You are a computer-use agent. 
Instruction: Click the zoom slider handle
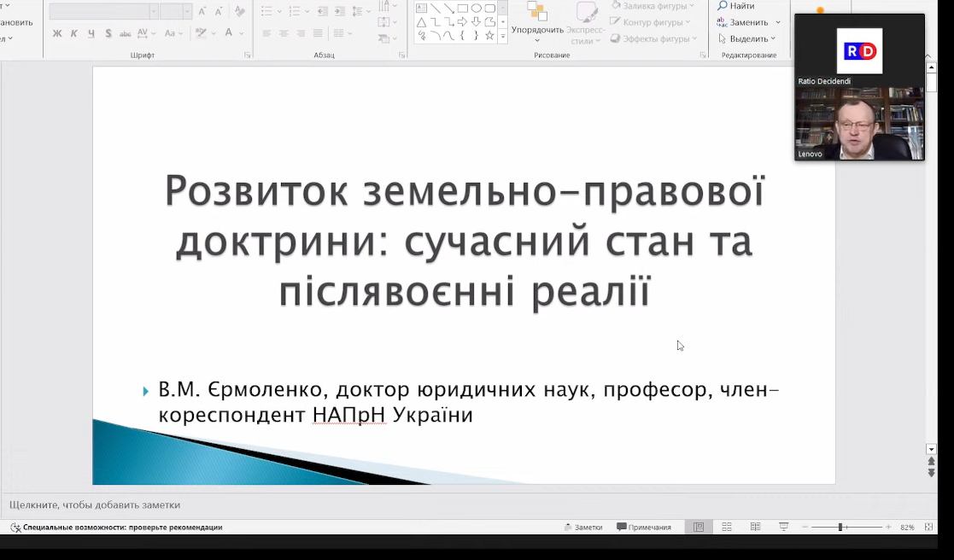pyautogui.click(x=840, y=528)
